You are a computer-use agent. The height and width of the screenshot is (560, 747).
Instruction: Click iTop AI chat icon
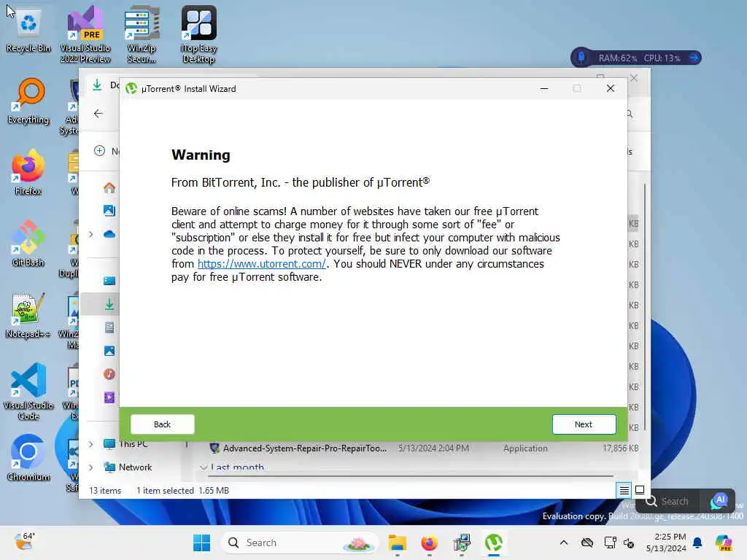pos(719,501)
